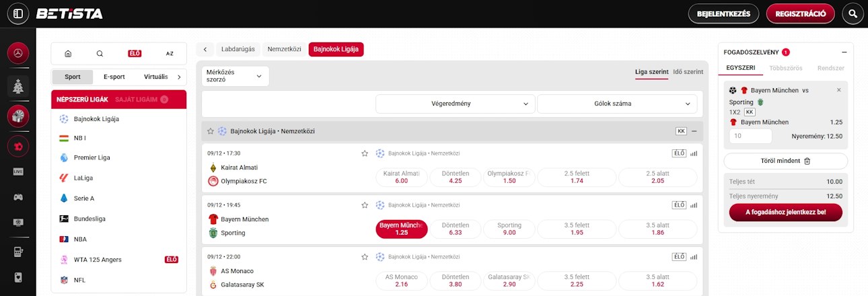Image resolution: width=868 pixels, height=296 pixels.
Task: Expand the Végeredmény market dropdown
Action: click(x=455, y=104)
